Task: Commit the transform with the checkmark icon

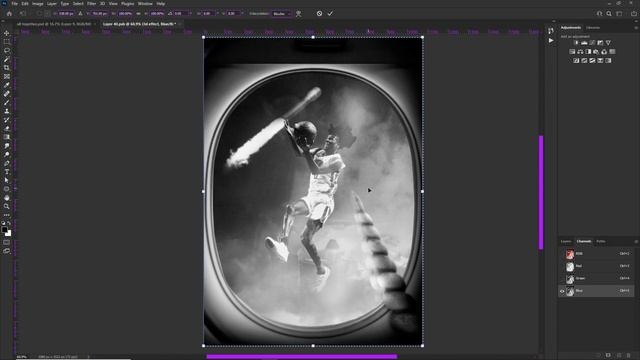Action: pos(330,13)
